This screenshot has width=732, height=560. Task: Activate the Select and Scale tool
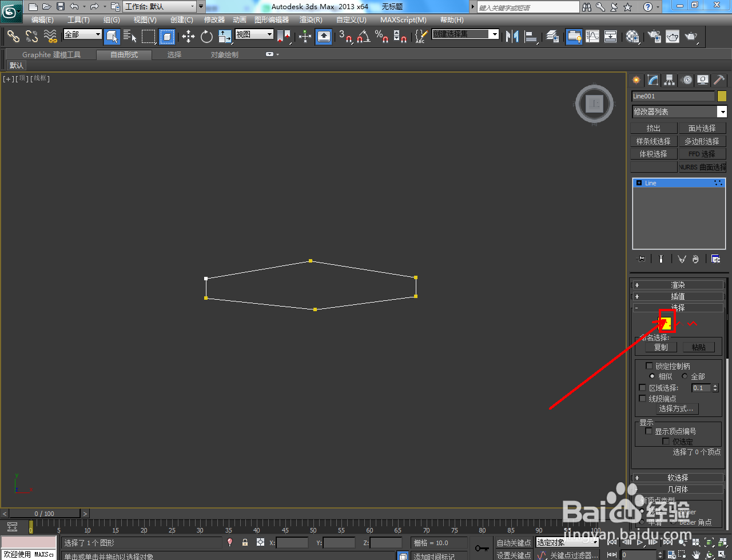pos(225,37)
